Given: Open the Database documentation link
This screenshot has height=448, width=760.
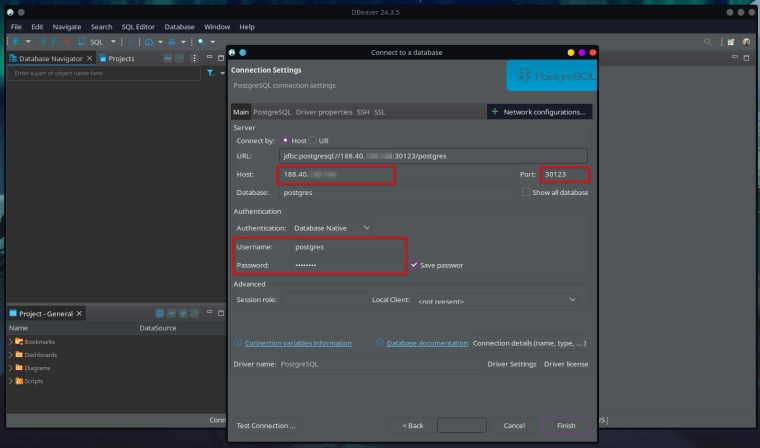Looking at the screenshot, I should click(427, 343).
